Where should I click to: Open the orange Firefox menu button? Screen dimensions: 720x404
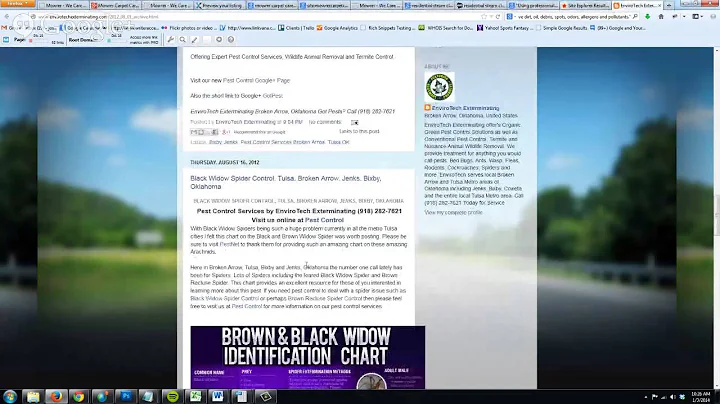pyautogui.click(x=17, y=4)
